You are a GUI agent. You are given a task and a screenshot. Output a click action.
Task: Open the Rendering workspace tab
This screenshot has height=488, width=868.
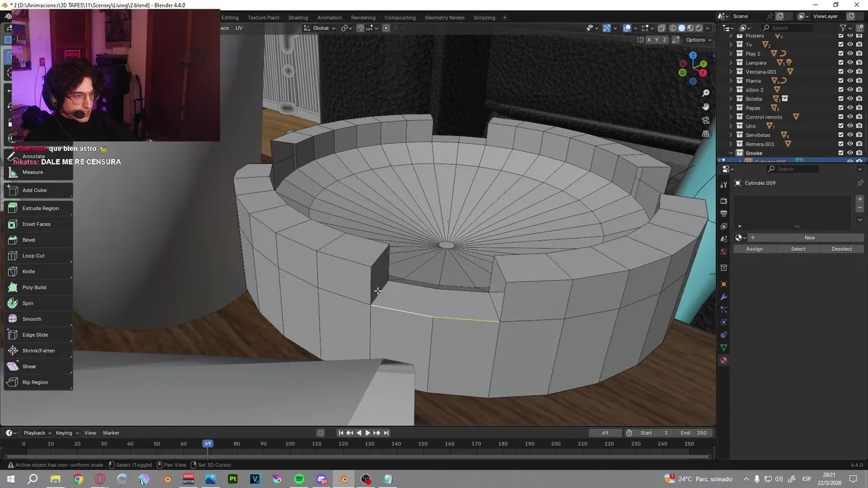click(363, 18)
